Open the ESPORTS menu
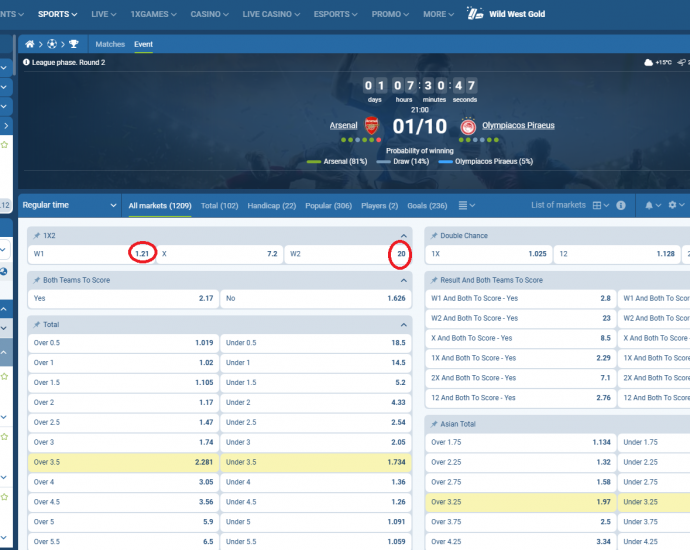This screenshot has height=550, width=690. click(x=335, y=14)
